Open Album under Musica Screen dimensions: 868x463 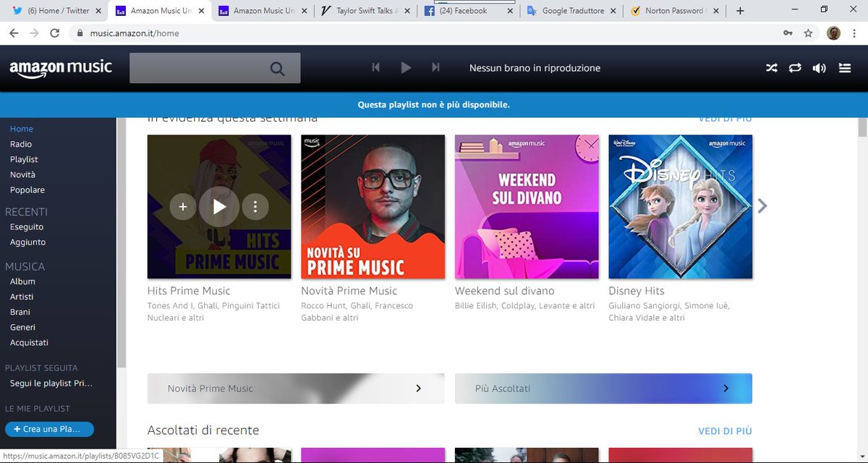22,281
